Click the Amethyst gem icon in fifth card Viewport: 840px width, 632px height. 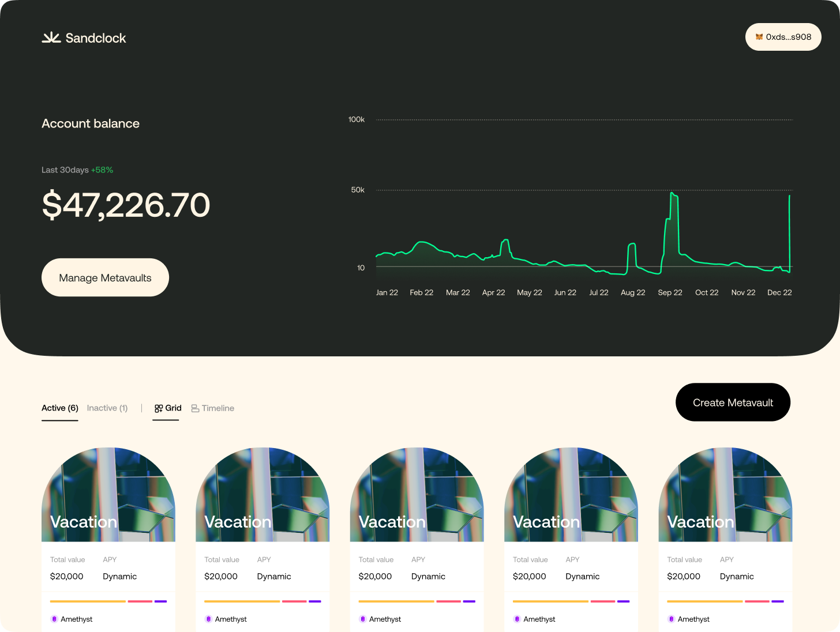tap(671, 619)
